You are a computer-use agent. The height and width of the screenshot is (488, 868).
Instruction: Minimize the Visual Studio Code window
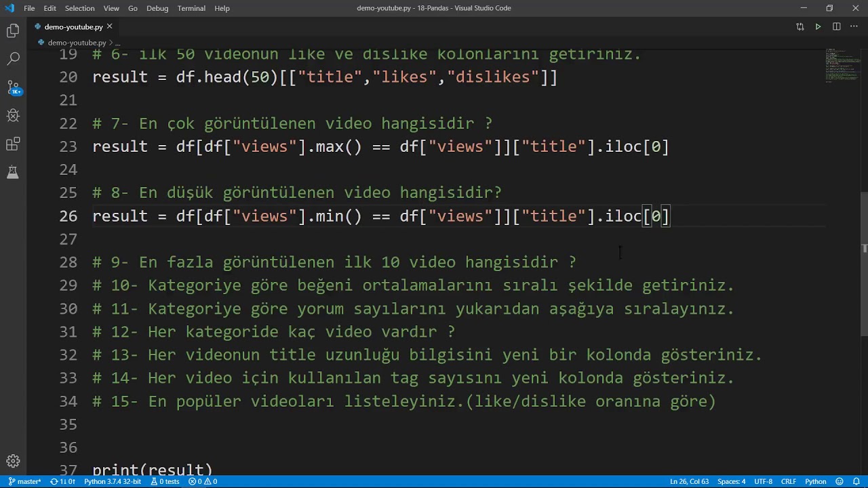coord(804,8)
